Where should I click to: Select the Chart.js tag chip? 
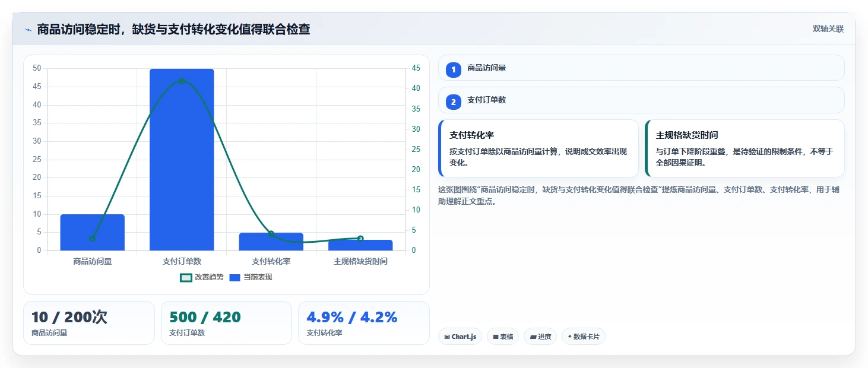(x=460, y=337)
